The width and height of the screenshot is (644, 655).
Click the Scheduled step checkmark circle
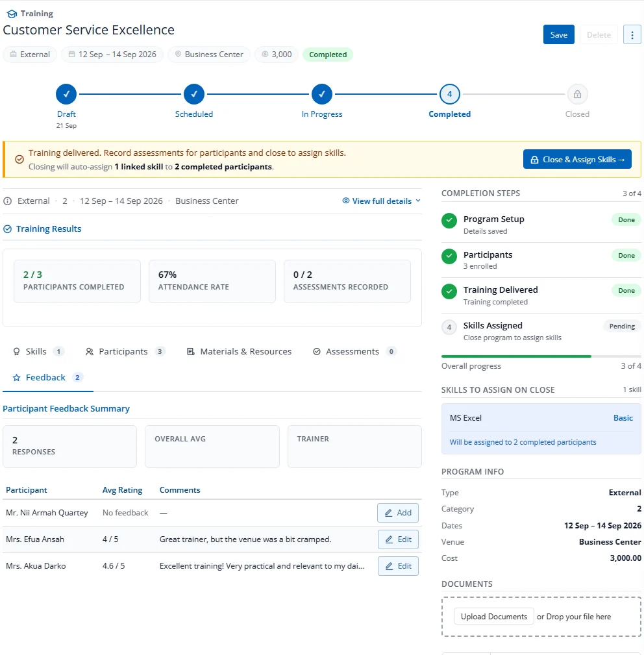tap(194, 94)
